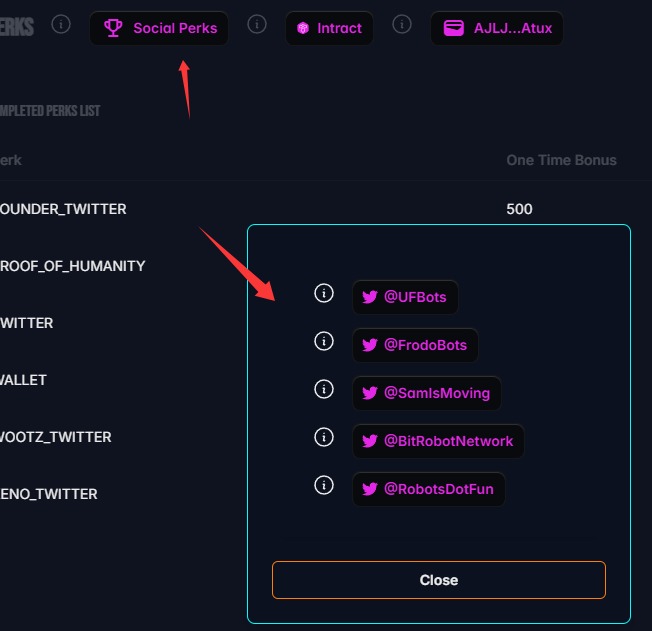652x631 pixels.
Task: Select the PROOF_OF_HUMANITY perk row
Action: click(123, 266)
